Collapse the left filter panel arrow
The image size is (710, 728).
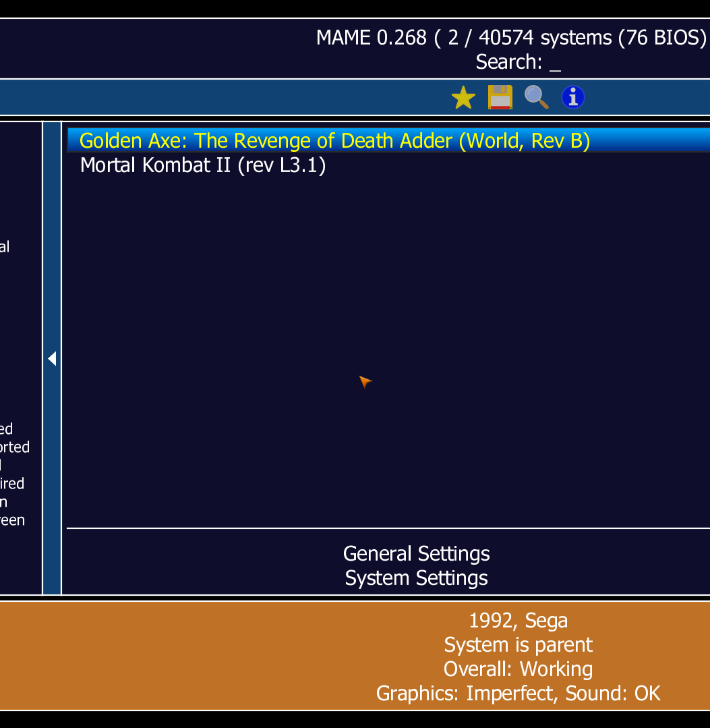coord(52,358)
